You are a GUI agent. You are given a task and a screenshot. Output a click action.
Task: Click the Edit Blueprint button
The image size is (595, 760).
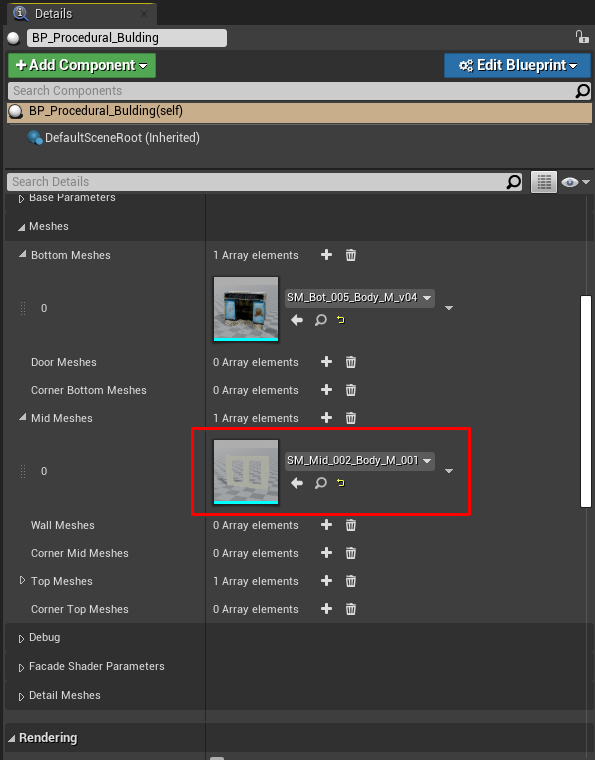click(x=517, y=65)
